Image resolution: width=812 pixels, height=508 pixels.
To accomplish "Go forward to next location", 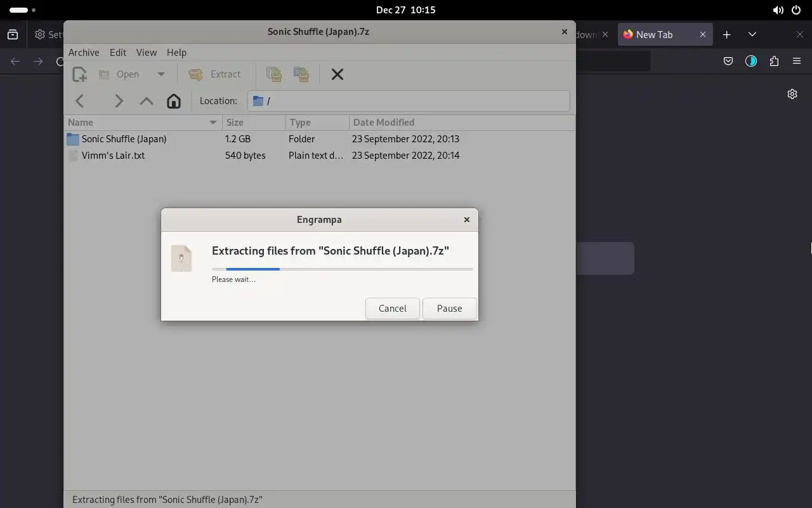I will pos(119,101).
